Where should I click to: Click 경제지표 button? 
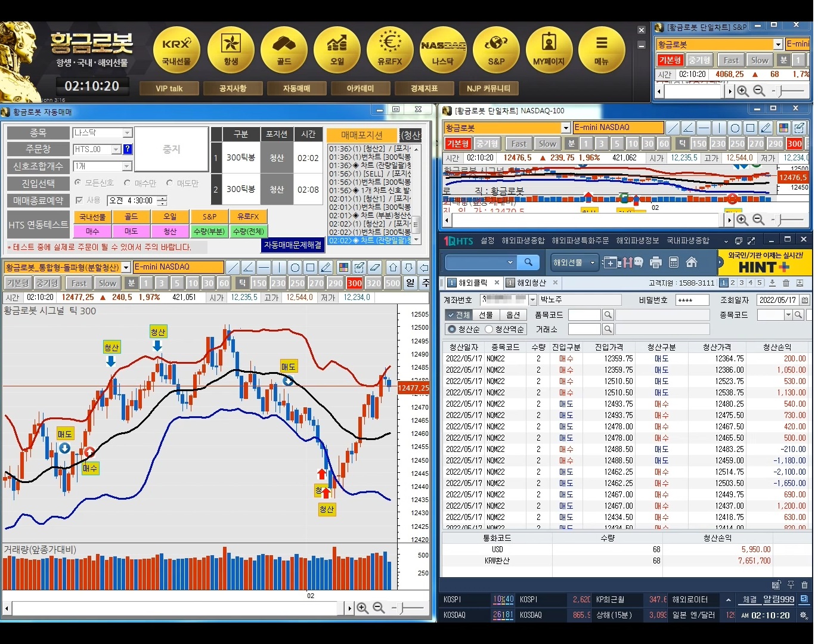click(x=425, y=88)
